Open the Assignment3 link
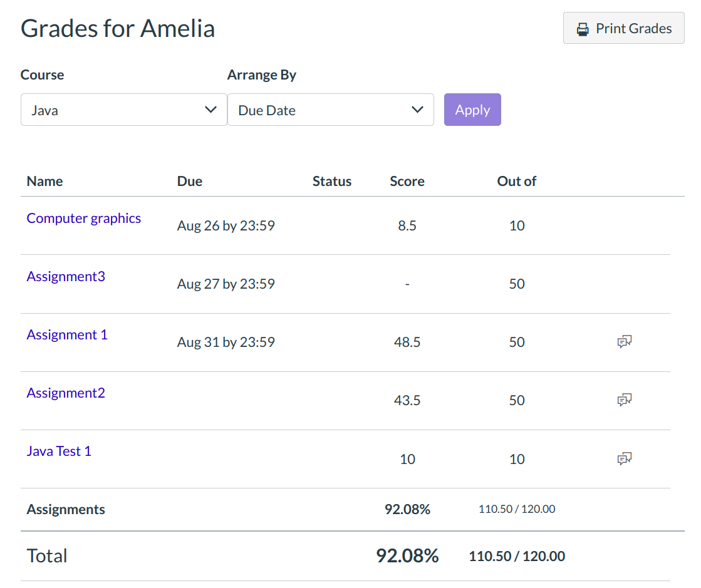The width and height of the screenshot is (701, 588). click(x=66, y=277)
